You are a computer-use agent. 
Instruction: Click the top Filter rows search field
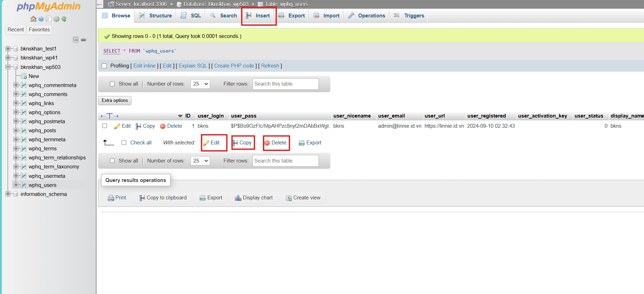(x=285, y=84)
